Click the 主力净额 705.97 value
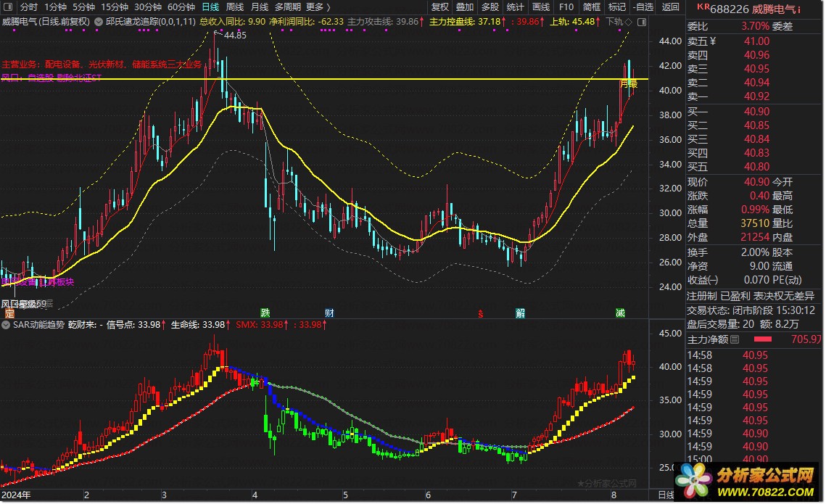Viewport: 826px width, 504px height. [x=806, y=339]
